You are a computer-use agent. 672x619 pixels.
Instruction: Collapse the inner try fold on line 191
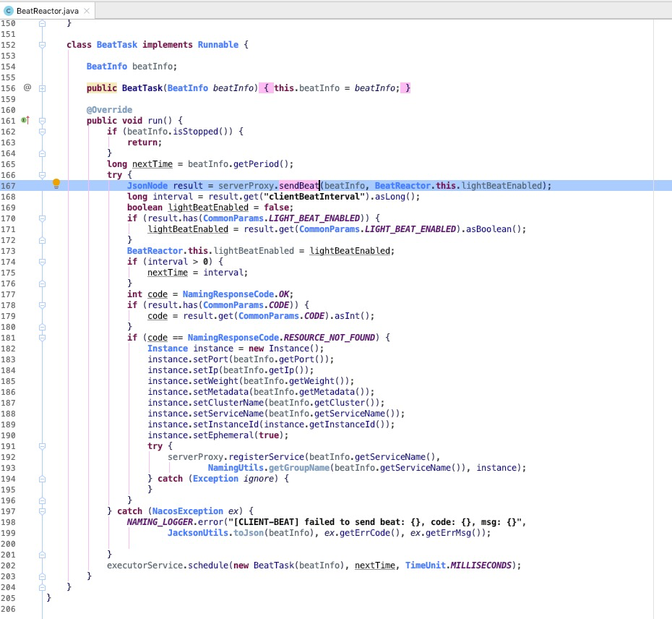(42, 446)
